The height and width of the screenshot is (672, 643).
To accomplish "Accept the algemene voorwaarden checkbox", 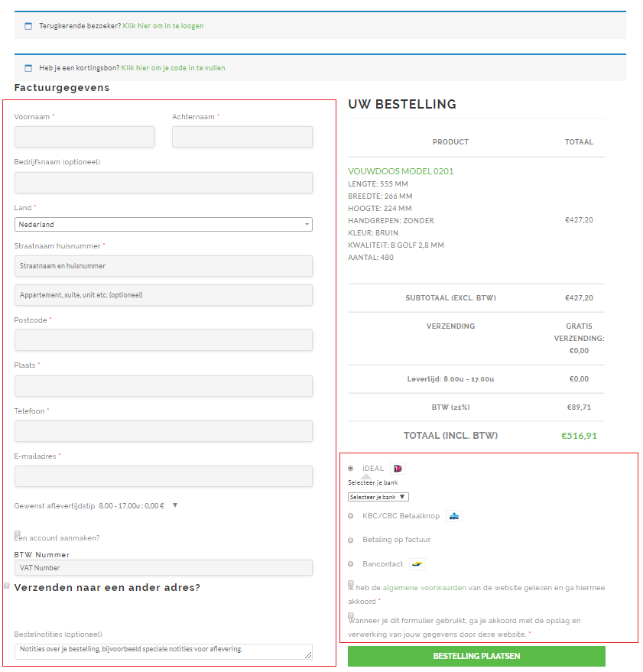I will coord(351,583).
